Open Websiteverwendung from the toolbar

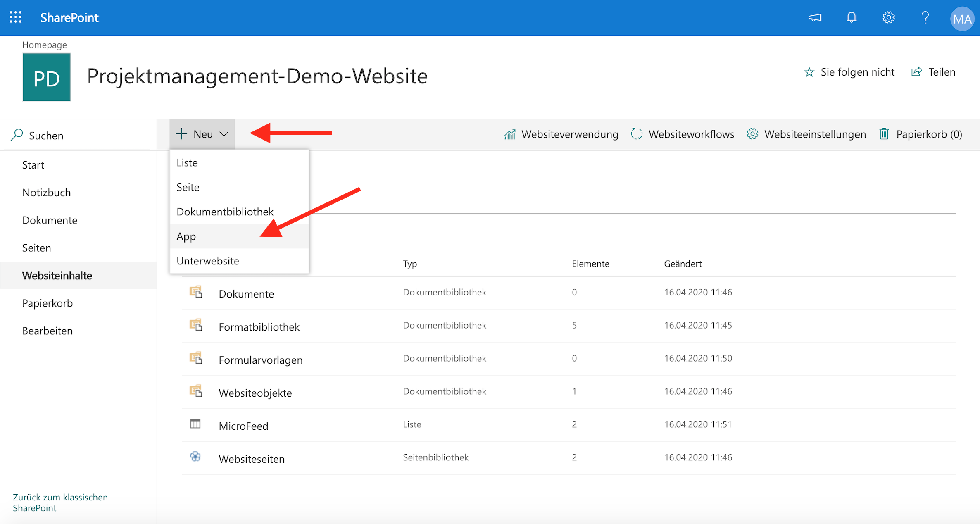pos(561,134)
